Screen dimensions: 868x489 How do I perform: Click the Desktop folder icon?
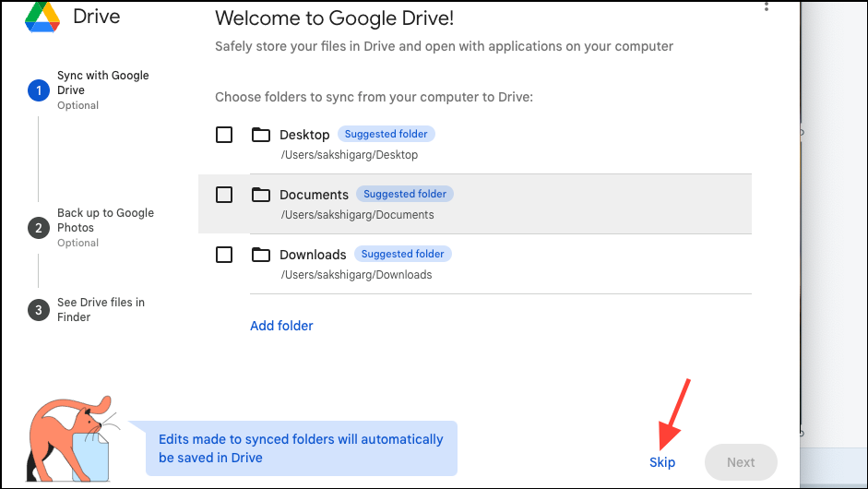pyautogui.click(x=261, y=135)
